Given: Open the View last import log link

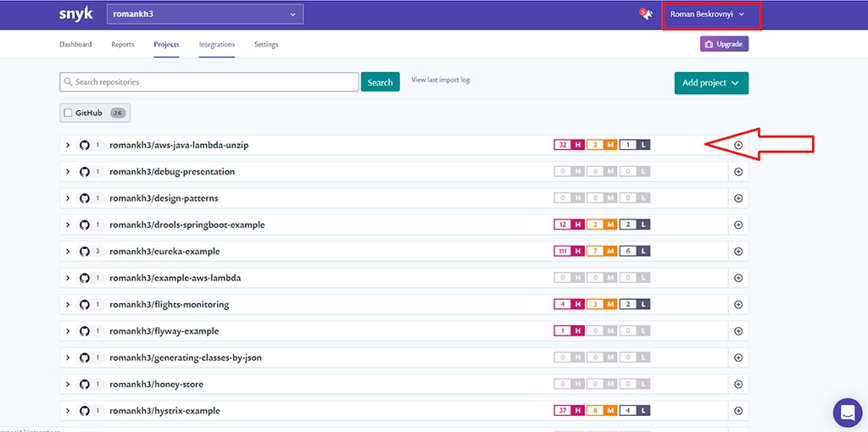Looking at the screenshot, I should coord(441,80).
